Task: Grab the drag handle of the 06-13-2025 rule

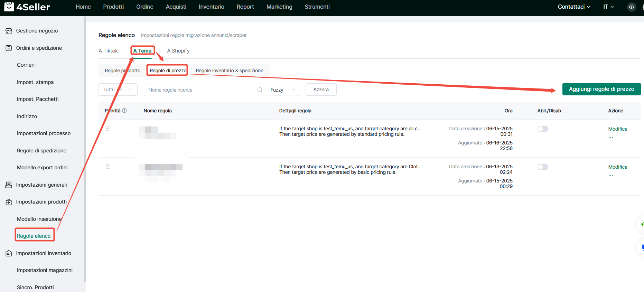Action: (108, 167)
